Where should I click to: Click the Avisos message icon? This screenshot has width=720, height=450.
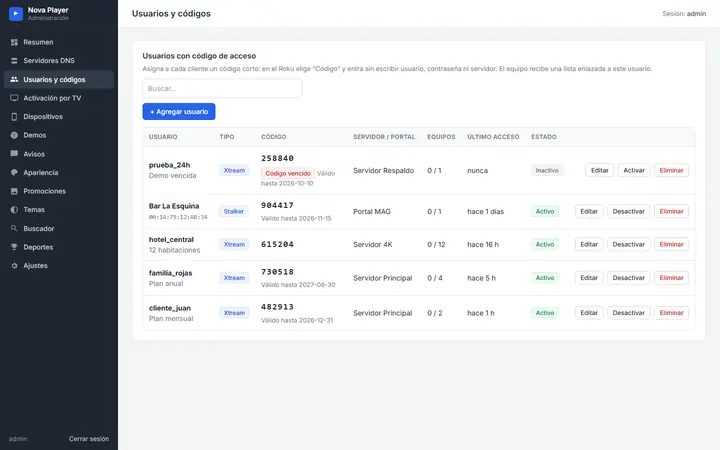click(14, 154)
